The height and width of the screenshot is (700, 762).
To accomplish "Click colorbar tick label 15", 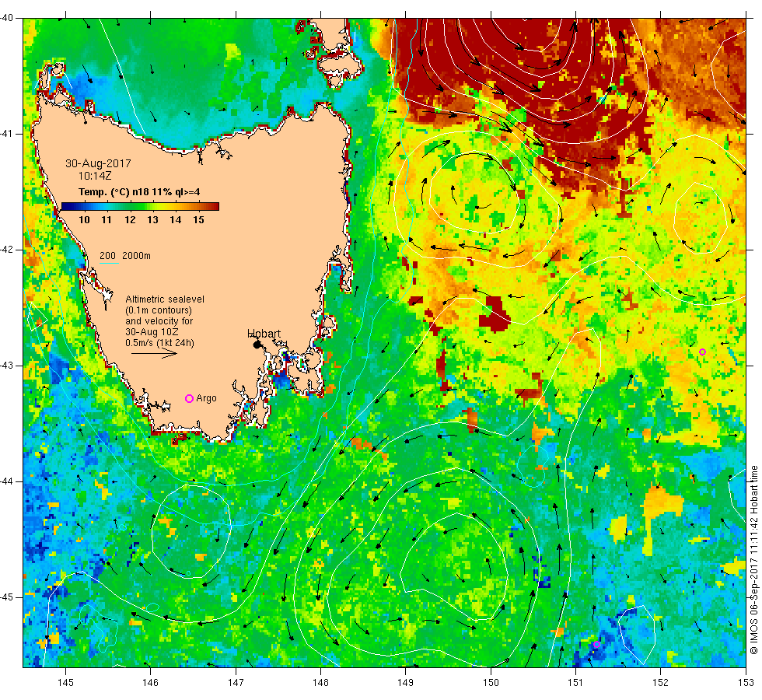I will 198,219.
